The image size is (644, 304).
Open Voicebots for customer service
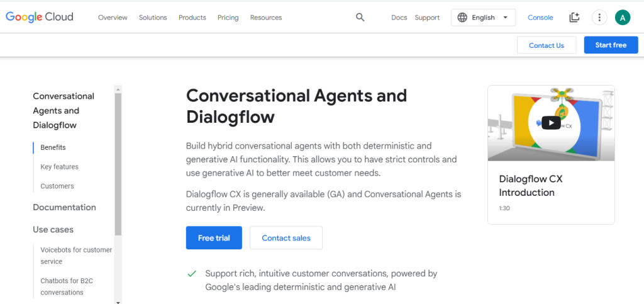pos(76,256)
